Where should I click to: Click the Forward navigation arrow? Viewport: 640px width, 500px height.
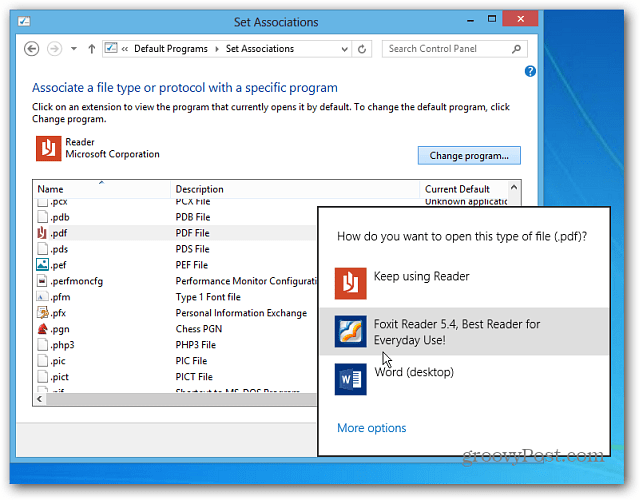point(54,49)
